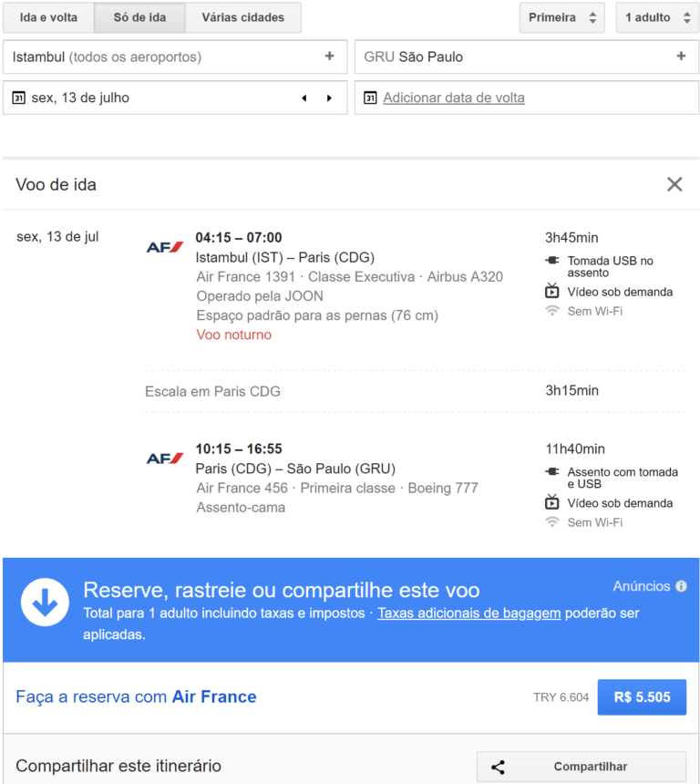Click the return date calendar icon
This screenshot has width=700, height=784.
point(370,98)
